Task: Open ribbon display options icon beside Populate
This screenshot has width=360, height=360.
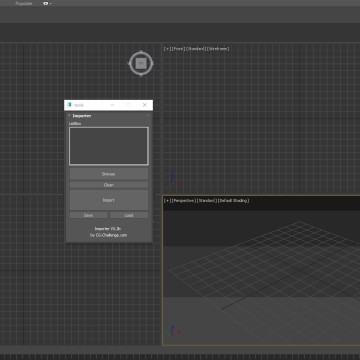Action: click(x=47, y=4)
